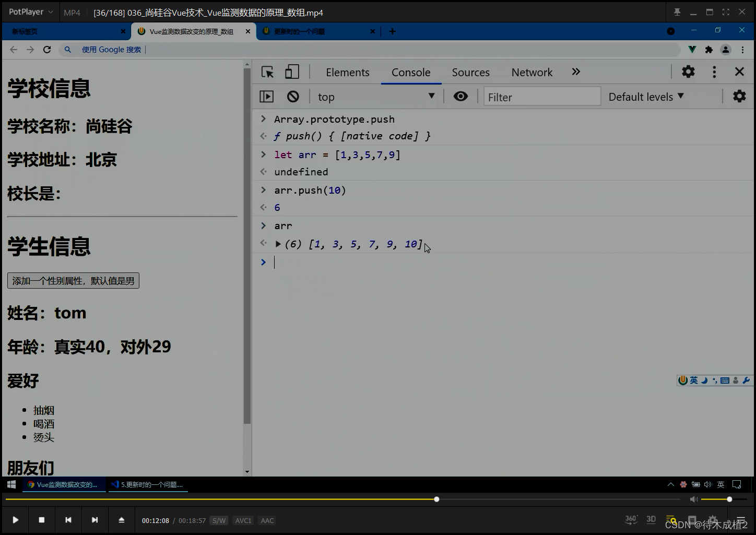Open the DevTools three-dot customize menu

(x=714, y=72)
